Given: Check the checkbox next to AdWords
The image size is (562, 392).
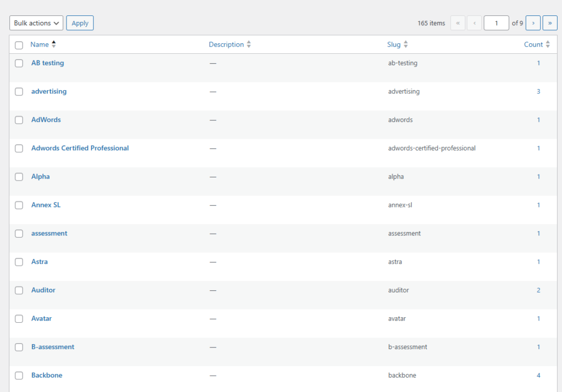Looking at the screenshot, I should [19, 120].
